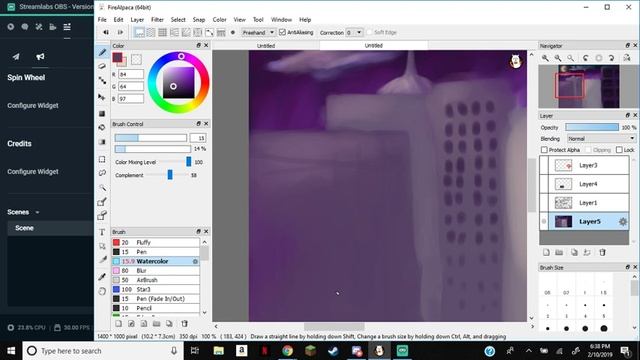This screenshot has height=360, width=640.
Task: Toggle the Soft Edge checkbox
Action: [369, 32]
